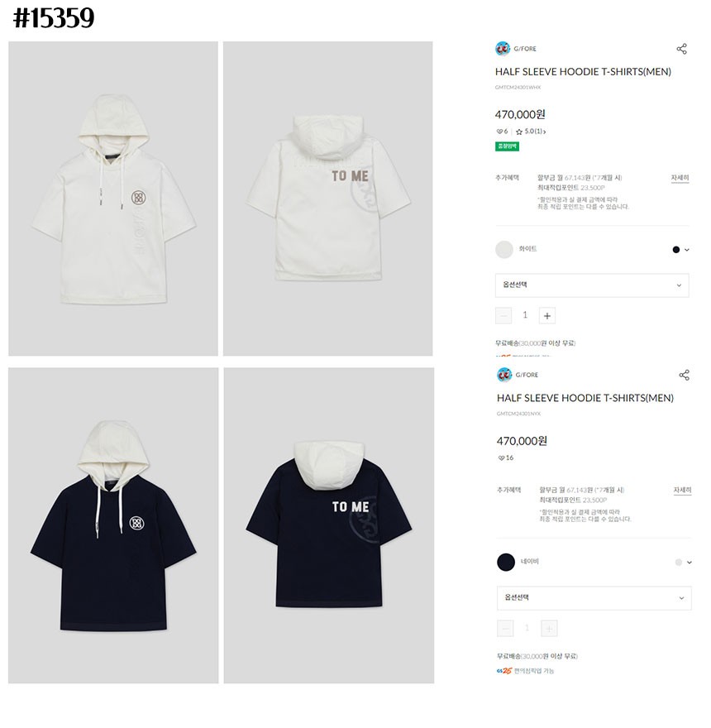This screenshot has width=711, height=728.
Task: Click the 자세히 details link in the bottom listing
Action: coord(682,491)
